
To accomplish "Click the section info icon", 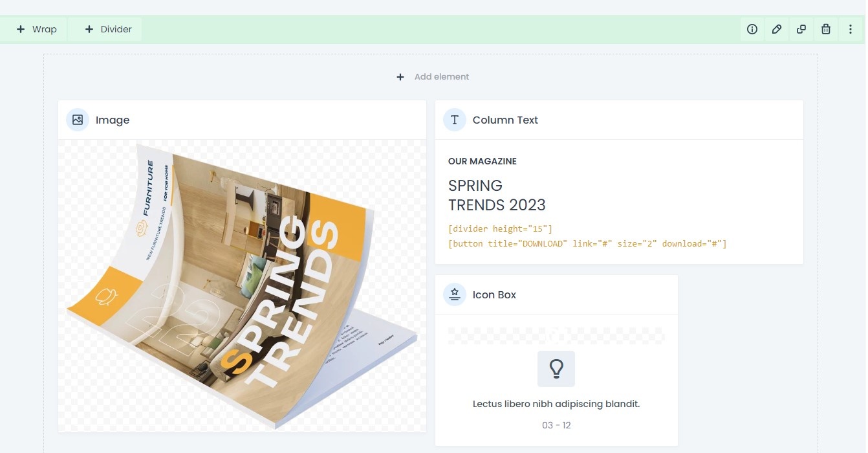I will (x=752, y=29).
